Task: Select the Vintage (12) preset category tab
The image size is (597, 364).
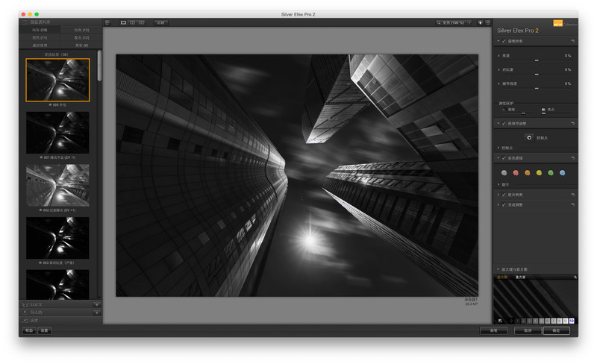Action: [x=81, y=38]
